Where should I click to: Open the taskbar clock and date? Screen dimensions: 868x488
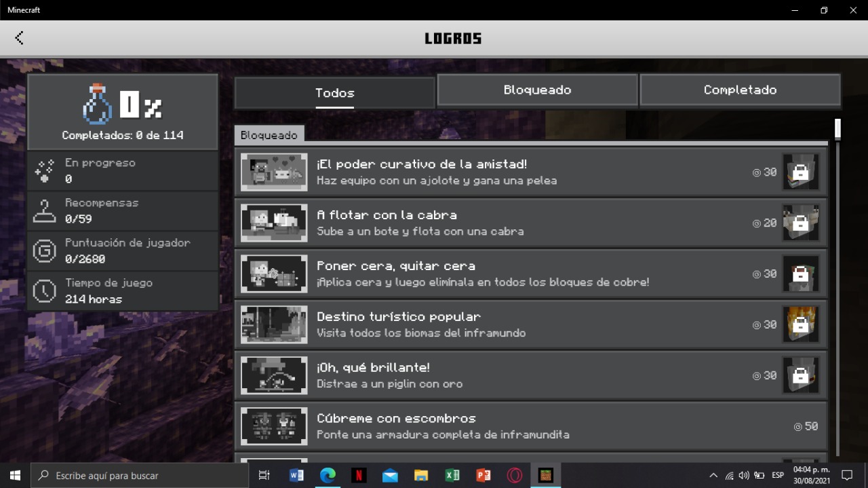pos(811,475)
